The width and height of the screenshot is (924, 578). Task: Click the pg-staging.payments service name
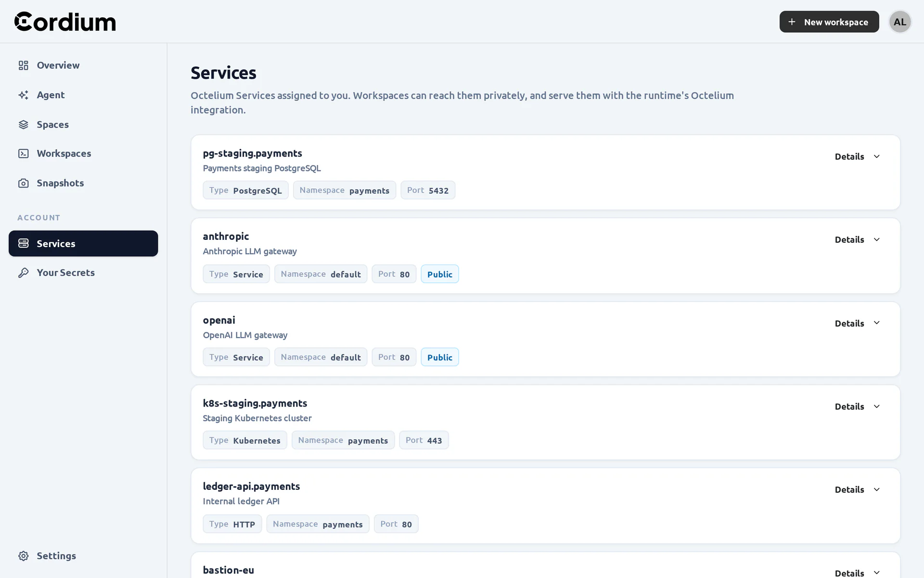click(x=252, y=153)
